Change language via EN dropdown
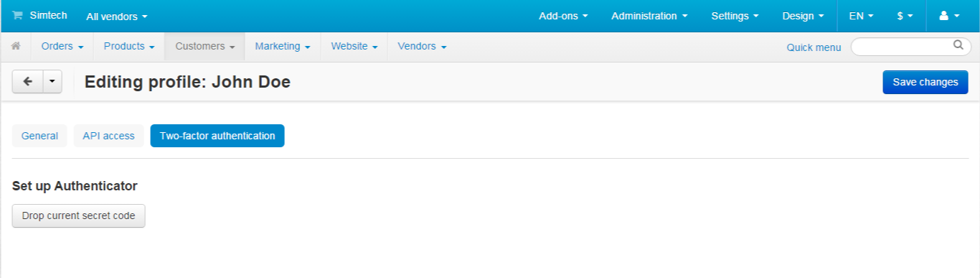The width and height of the screenshot is (980, 278). (861, 16)
